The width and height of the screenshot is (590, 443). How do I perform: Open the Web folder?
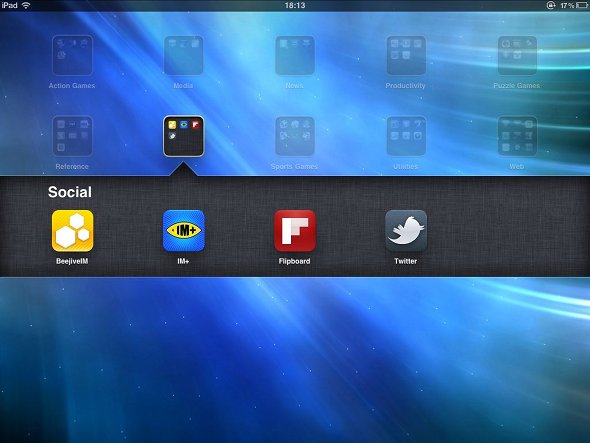[x=517, y=136]
